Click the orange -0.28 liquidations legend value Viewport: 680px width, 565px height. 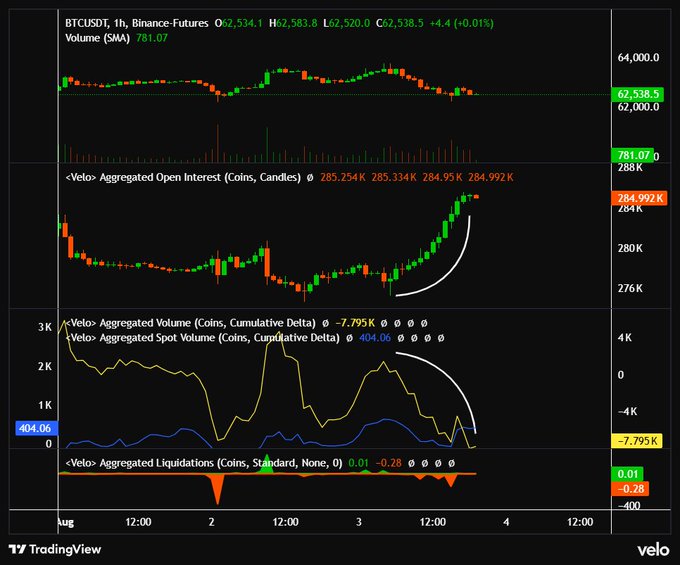tap(388, 463)
